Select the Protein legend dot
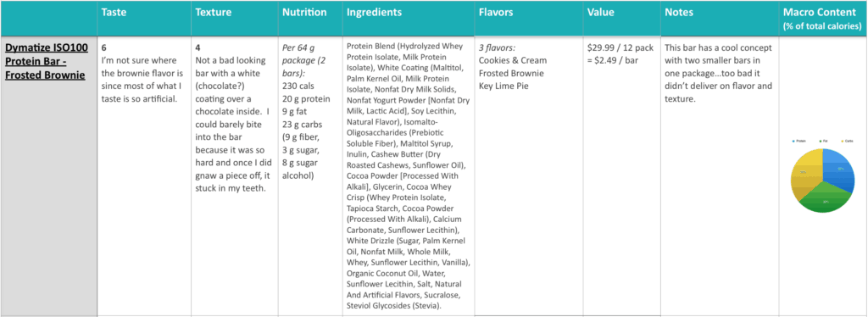This screenshot has height=317, width=868. point(793,141)
